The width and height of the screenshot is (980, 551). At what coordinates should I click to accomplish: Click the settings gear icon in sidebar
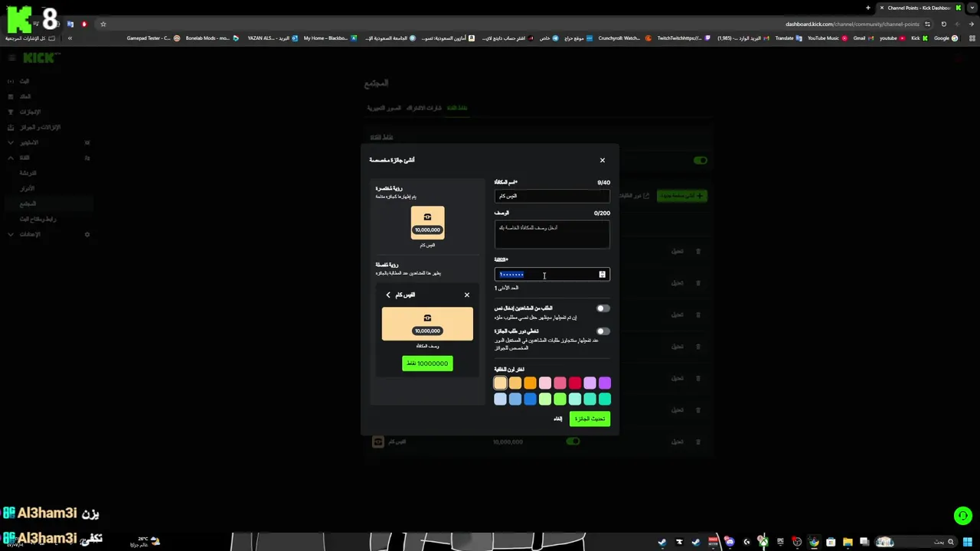[87, 234]
